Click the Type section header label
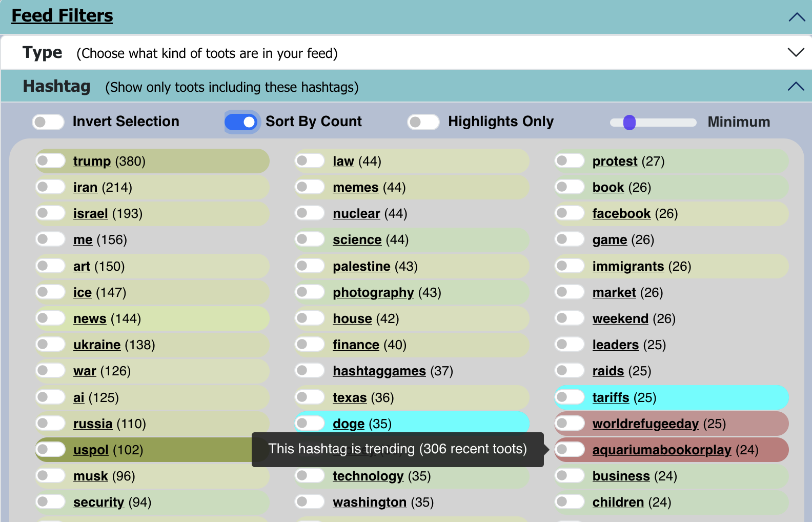 (42, 52)
